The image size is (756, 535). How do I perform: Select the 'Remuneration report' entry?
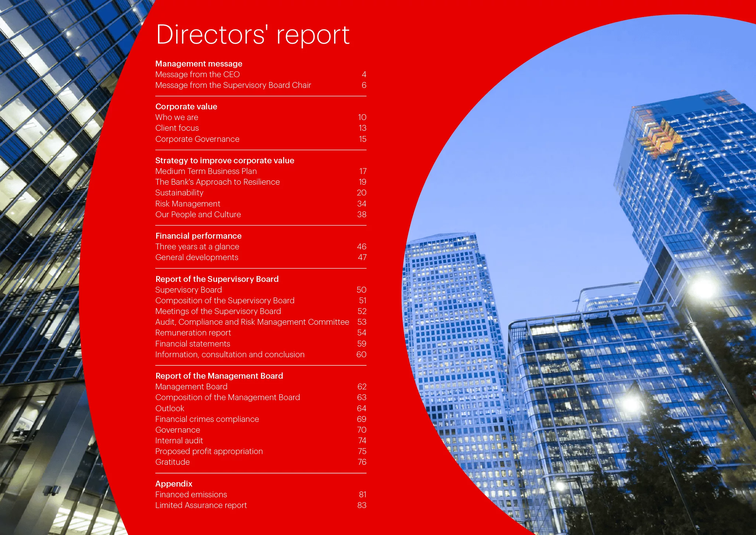pyautogui.click(x=261, y=333)
